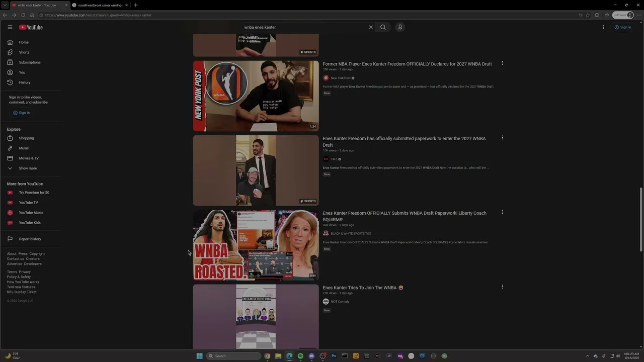Open Chrome from the taskbar

(x=267, y=356)
